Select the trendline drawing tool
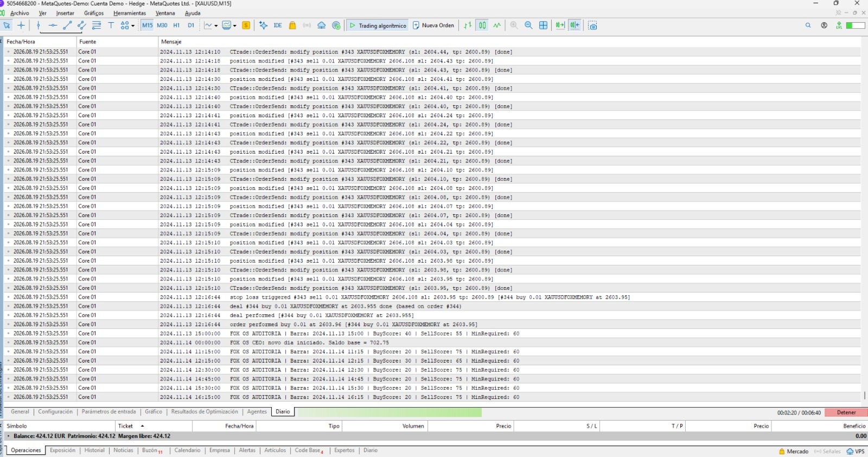Image resolution: width=868 pixels, height=457 pixels. (x=67, y=25)
